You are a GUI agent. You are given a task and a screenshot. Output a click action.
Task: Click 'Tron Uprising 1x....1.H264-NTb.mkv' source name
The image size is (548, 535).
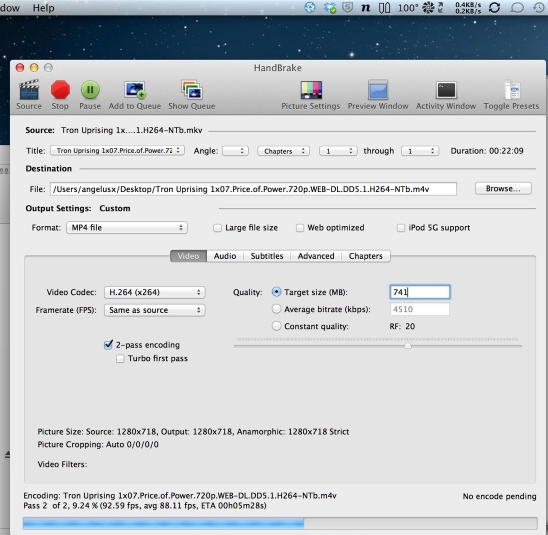[x=132, y=130]
